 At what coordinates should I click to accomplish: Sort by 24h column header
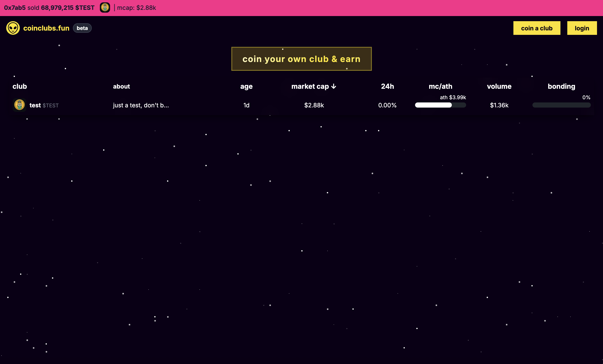click(387, 86)
